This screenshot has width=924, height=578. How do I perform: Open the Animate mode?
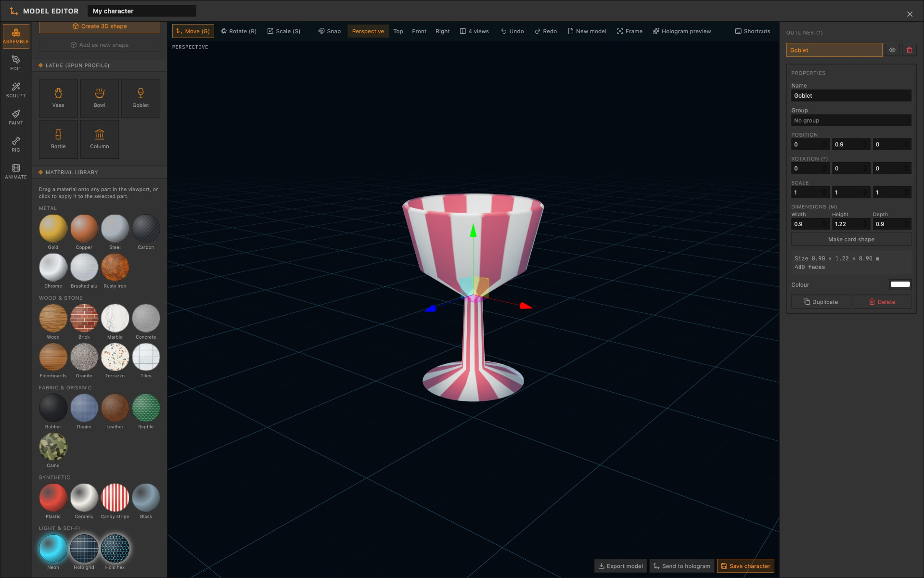(x=16, y=172)
